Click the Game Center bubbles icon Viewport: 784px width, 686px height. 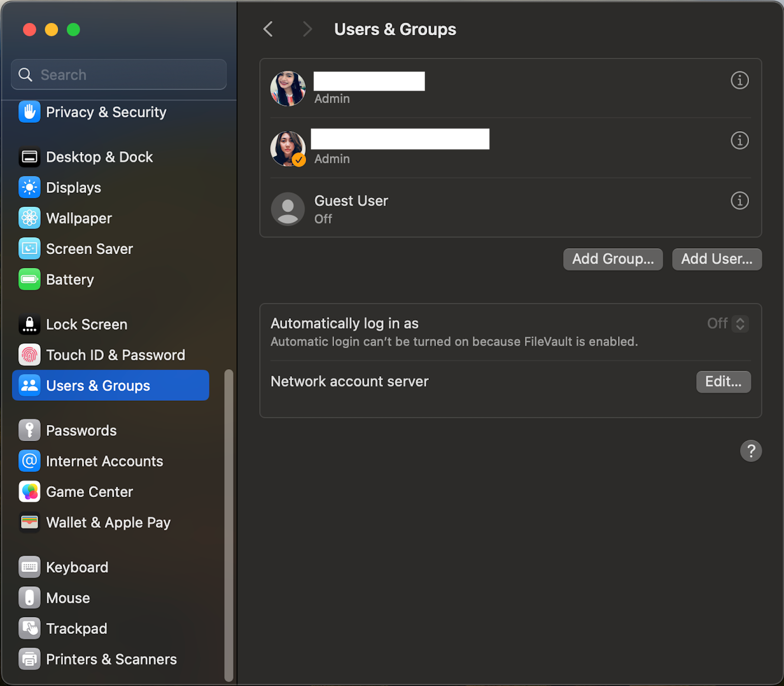click(29, 492)
